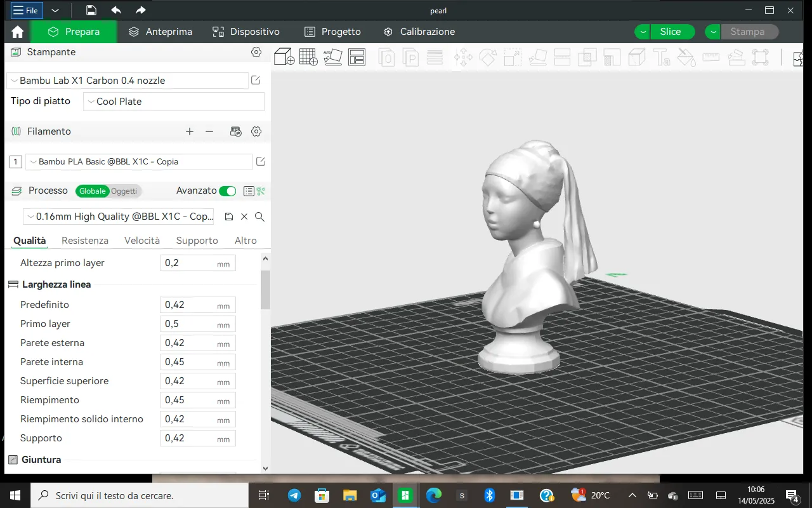Open the printer preset dropdown
Viewport: 812px width, 508px height.
click(128, 81)
